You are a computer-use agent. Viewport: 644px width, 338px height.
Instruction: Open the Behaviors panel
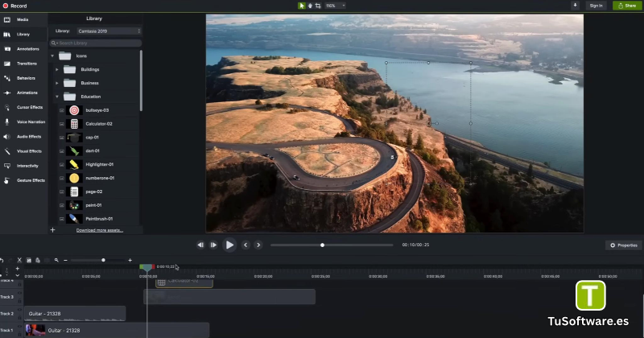[23, 78]
